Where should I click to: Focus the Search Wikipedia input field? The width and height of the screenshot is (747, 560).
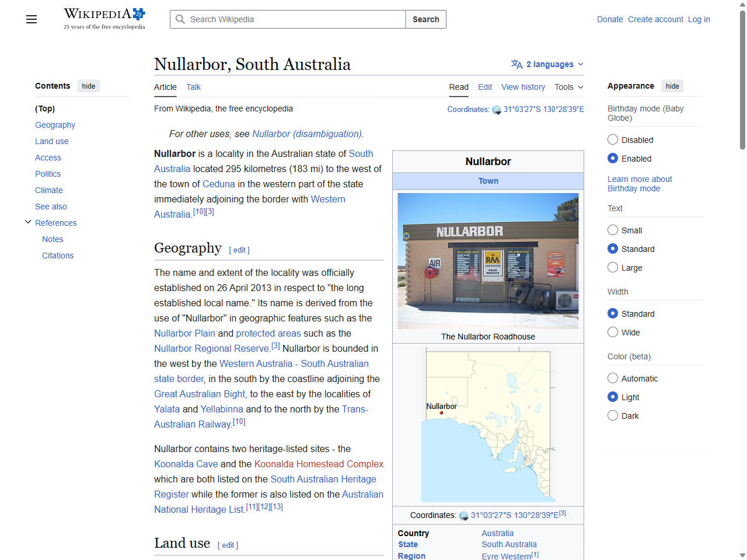tap(288, 19)
